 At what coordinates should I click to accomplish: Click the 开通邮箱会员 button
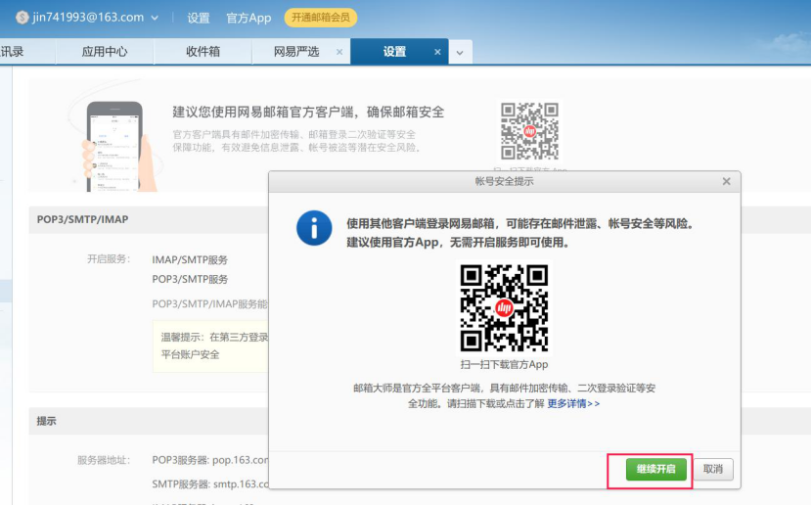[x=321, y=18]
